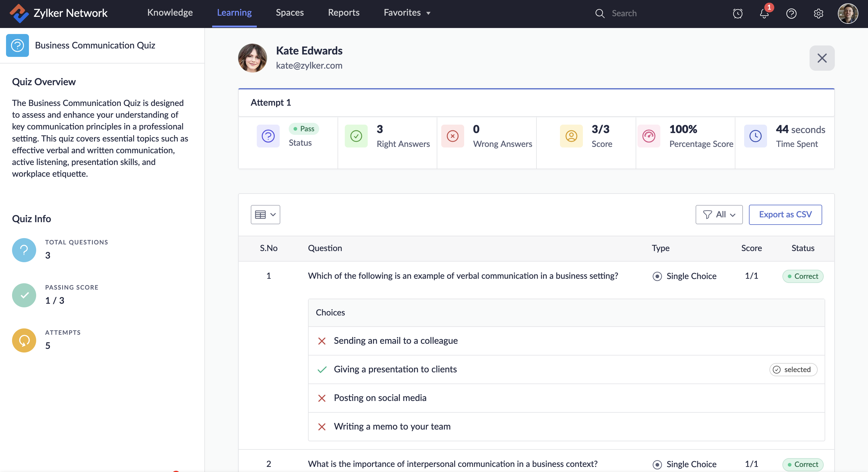The image size is (868, 472).
Task: Switch to the Knowledge tab
Action: [170, 13]
